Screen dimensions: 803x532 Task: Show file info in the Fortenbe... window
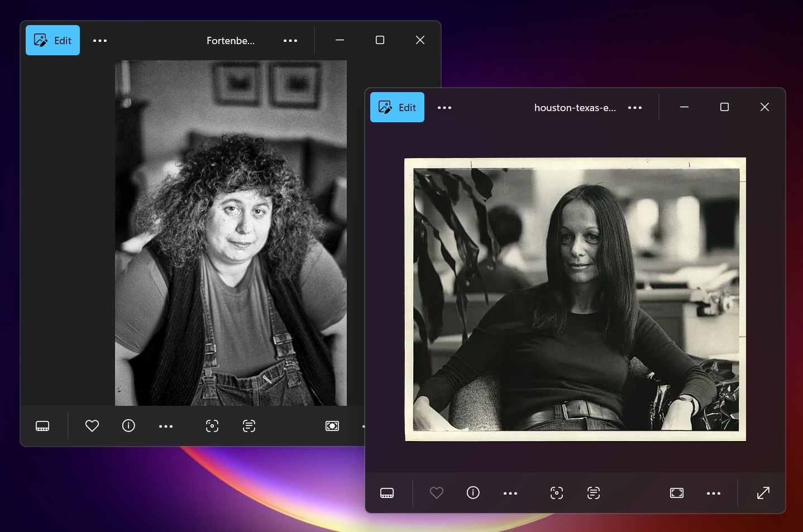click(x=128, y=426)
